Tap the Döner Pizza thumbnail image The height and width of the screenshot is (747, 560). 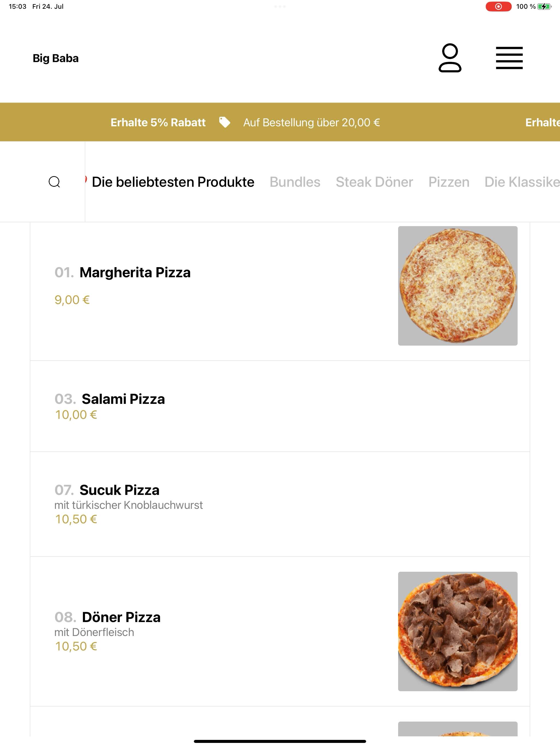click(x=458, y=631)
